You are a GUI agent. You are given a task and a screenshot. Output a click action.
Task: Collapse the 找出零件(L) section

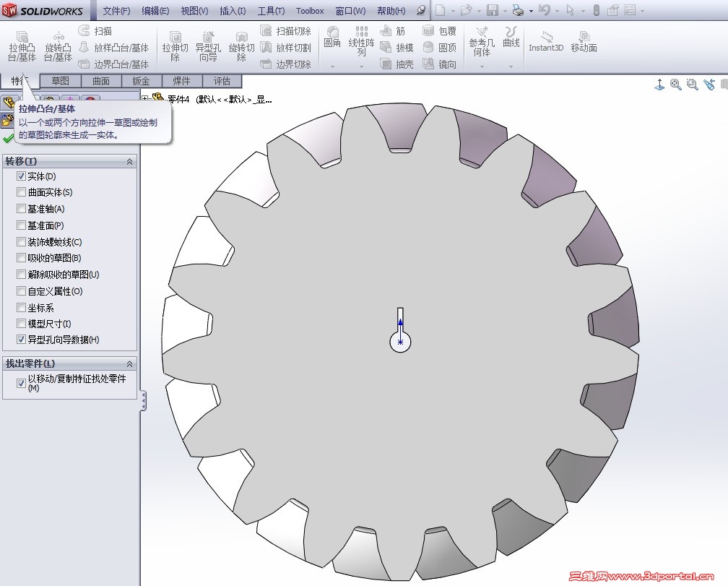tap(129, 363)
